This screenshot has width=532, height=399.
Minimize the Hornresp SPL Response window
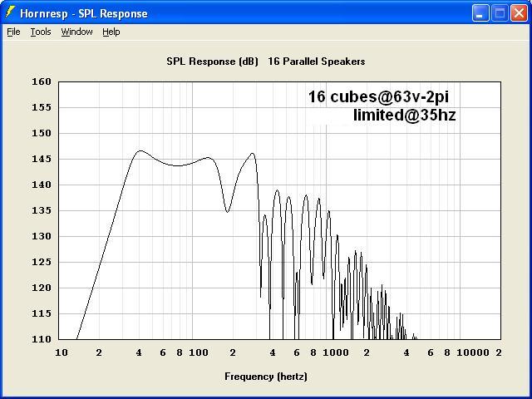point(480,13)
